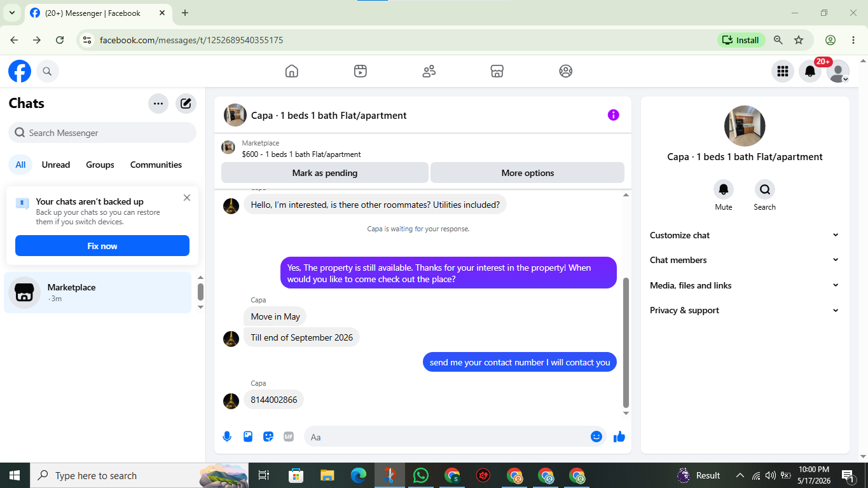Open the emoji picker smiley
Image resolution: width=868 pixels, height=488 pixels.
tap(596, 437)
